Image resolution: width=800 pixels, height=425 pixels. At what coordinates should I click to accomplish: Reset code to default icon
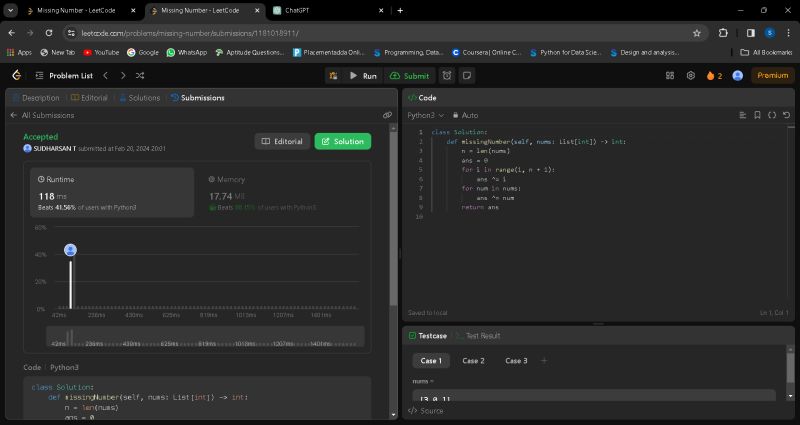(x=786, y=115)
